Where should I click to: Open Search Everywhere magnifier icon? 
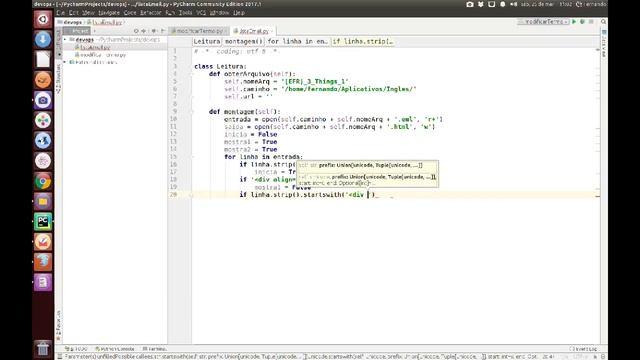click(603, 22)
